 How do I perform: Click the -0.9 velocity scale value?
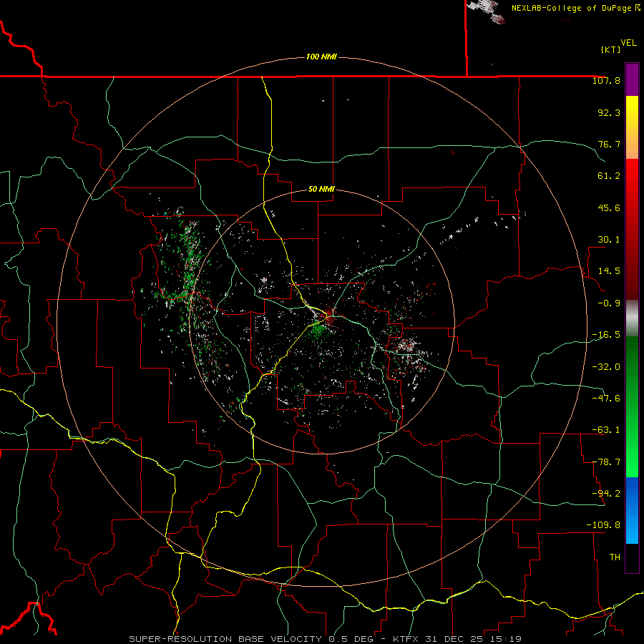609,303
